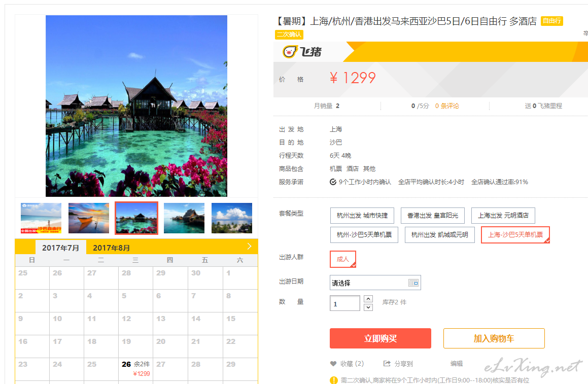Image resolution: width=588 pixels, height=384 pixels.
Task: Click the 机票 included item
Action: click(x=336, y=169)
